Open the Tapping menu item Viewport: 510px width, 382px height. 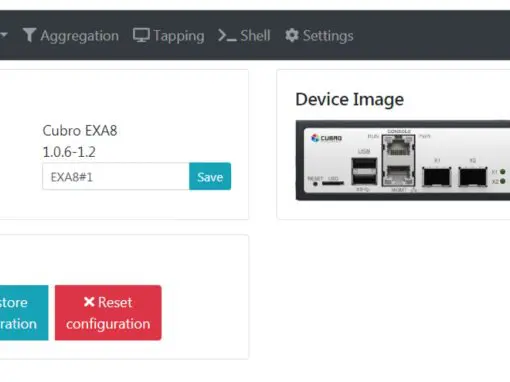[169, 36]
